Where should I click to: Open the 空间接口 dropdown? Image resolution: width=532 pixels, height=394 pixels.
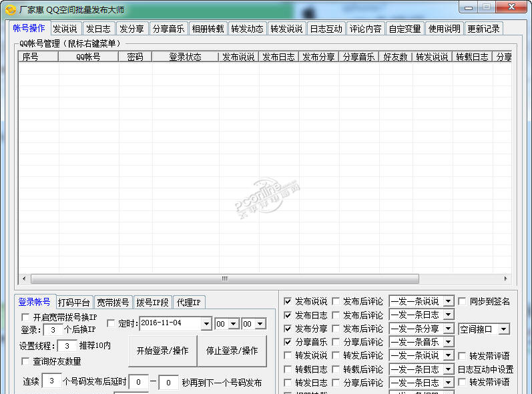pos(504,329)
